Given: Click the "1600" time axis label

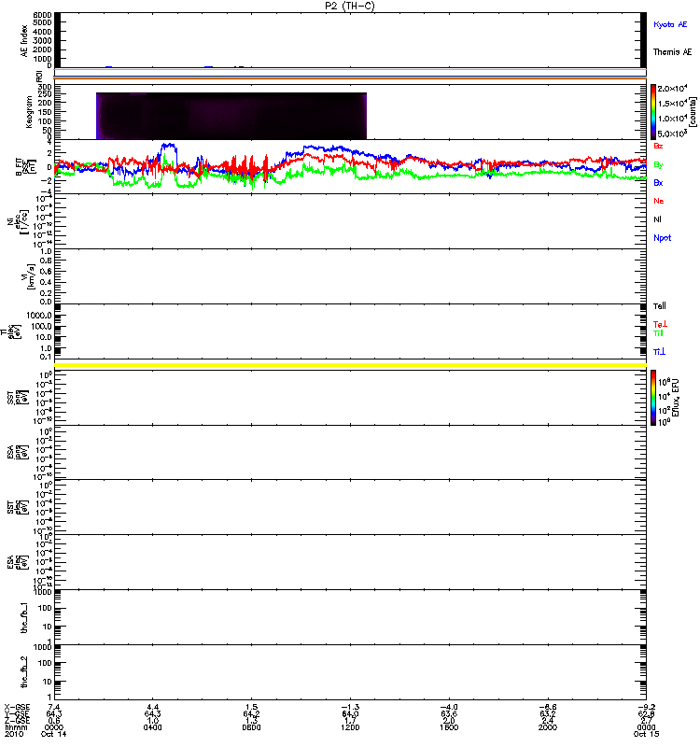Looking at the screenshot, I should 449,727.
